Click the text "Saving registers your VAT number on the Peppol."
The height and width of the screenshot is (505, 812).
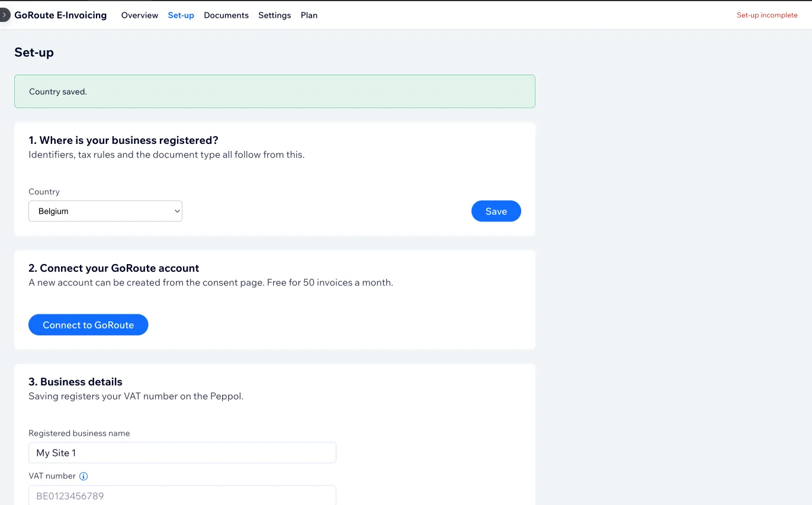click(x=136, y=397)
